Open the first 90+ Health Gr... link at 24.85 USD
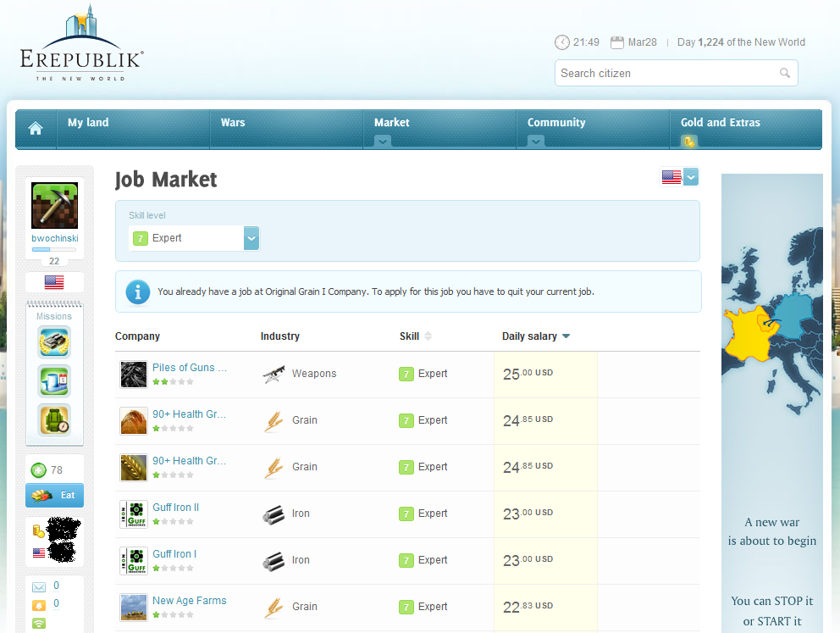Image resolution: width=840 pixels, height=633 pixels. (x=189, y=414)
